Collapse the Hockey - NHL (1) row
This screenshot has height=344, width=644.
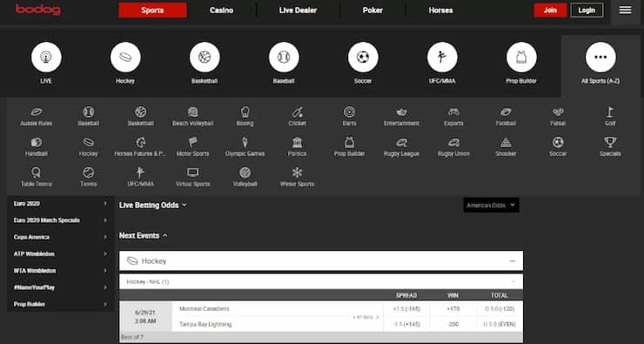tap(513, 281)
